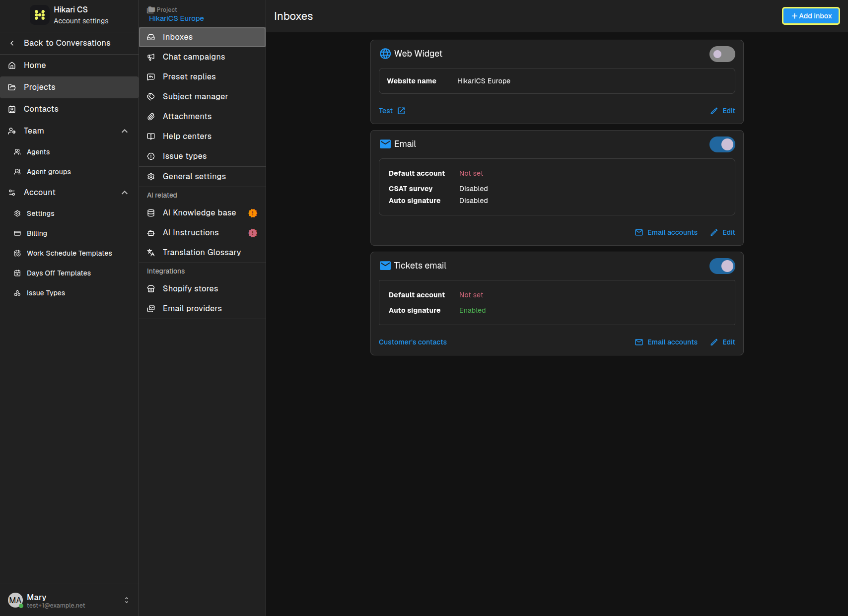This screenshot has width=848, height=616.
Task: Click the Enabled auto signature status
Action: (x=473, y=310)
